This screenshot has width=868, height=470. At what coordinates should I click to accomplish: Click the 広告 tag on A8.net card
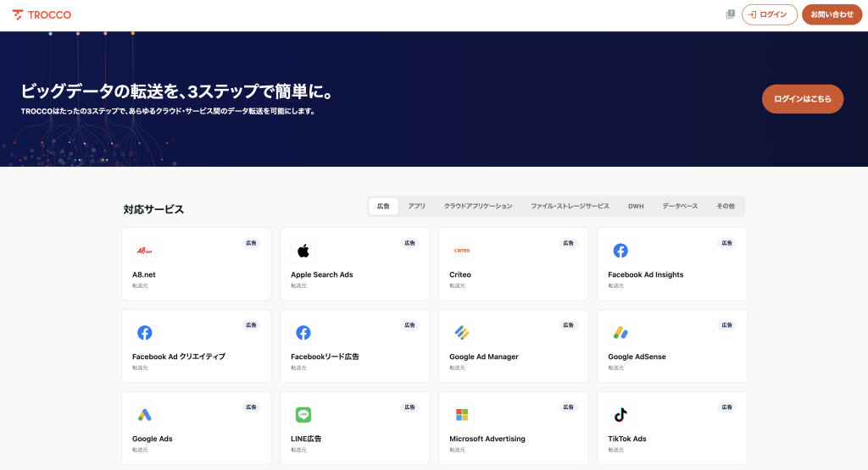tap(251, 243)
